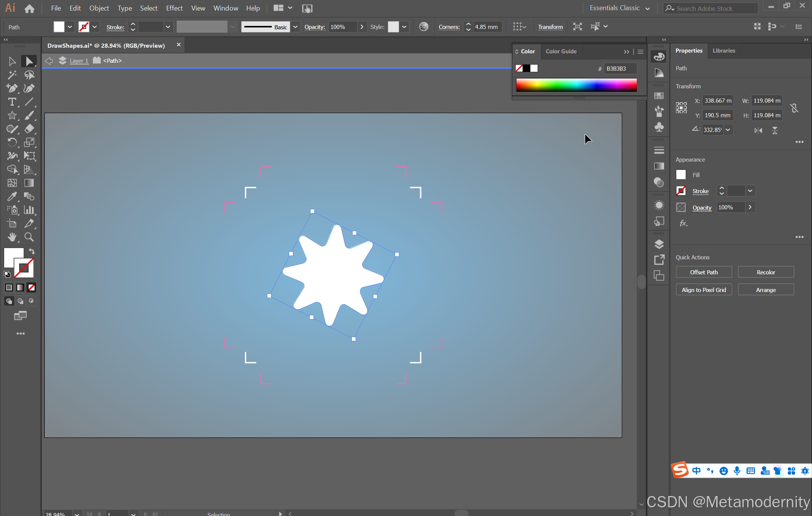Set paint mode to None

click(32, 288)
